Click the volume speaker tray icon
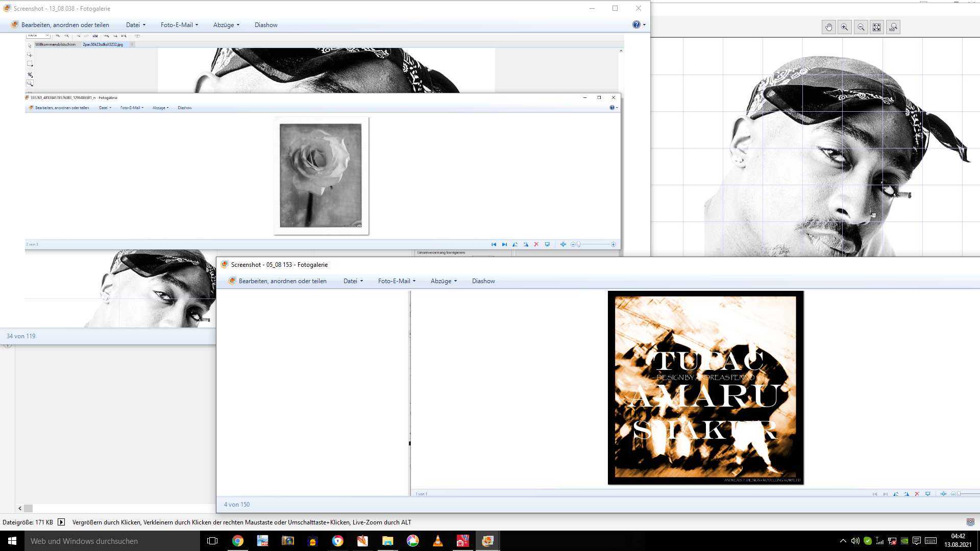980x551 pixels. click(x=855, y=541)
